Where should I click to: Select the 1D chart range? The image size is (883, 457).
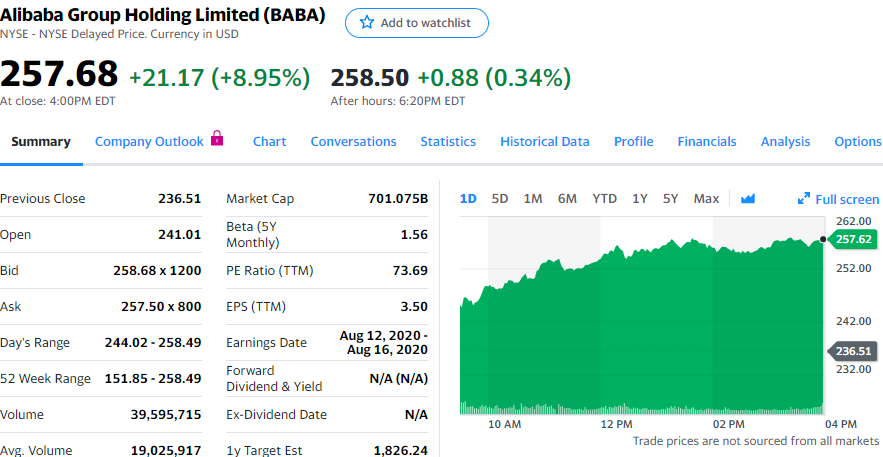[x=468, y=199]
